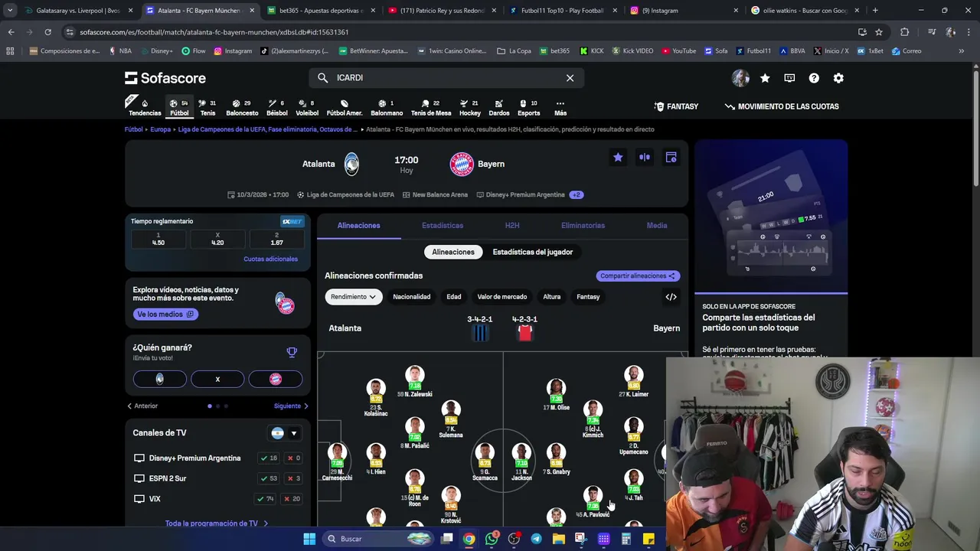Screen dimensions: 980x551
Task: Click the Bayern crest in match header
Action: tap(462, 164)
